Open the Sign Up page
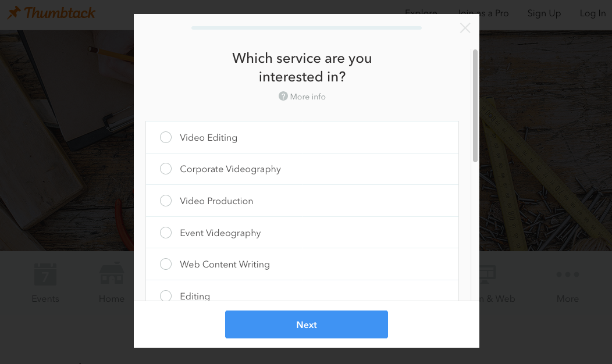Image resolution: width=612 pixels, height=364 pixels. pyautogui.click(x=544, y=13)
